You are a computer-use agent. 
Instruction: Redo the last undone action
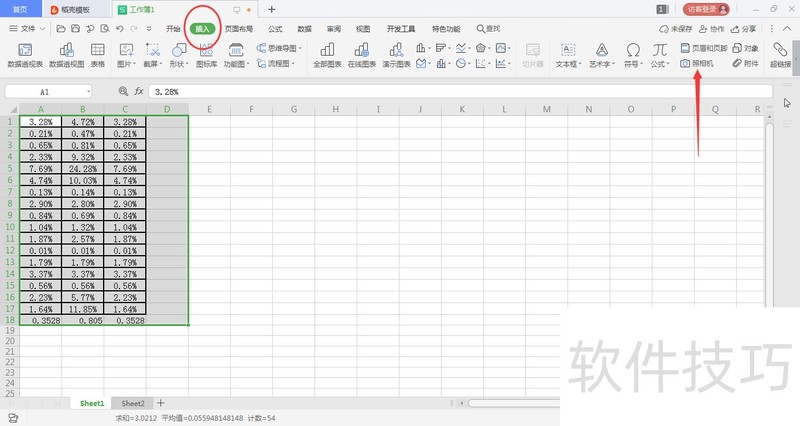point(134,29)
